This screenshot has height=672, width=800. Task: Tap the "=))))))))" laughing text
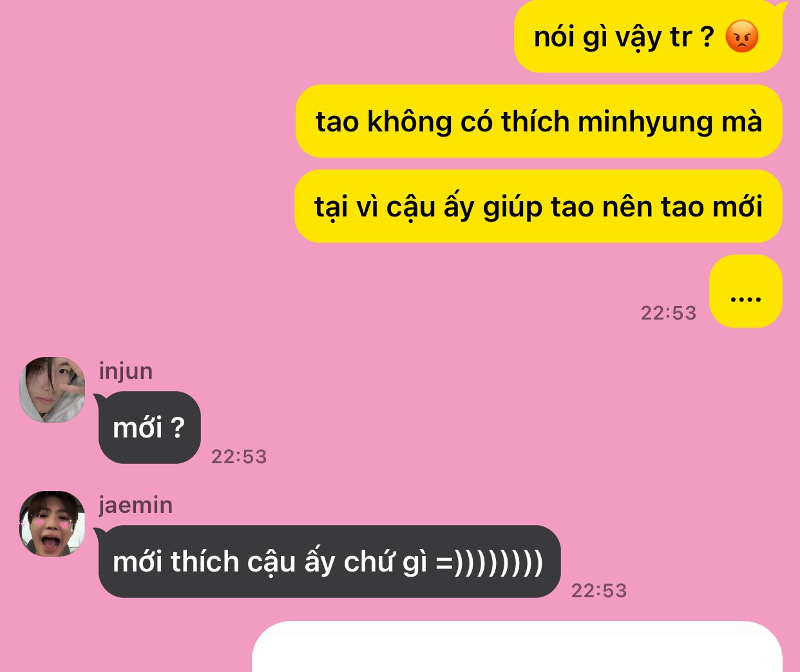[490, 562]
